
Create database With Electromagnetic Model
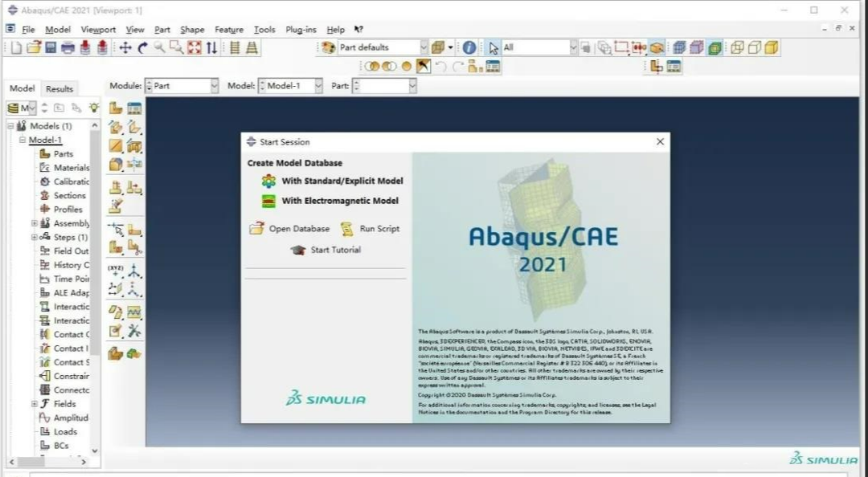click(x=330, y=201)
